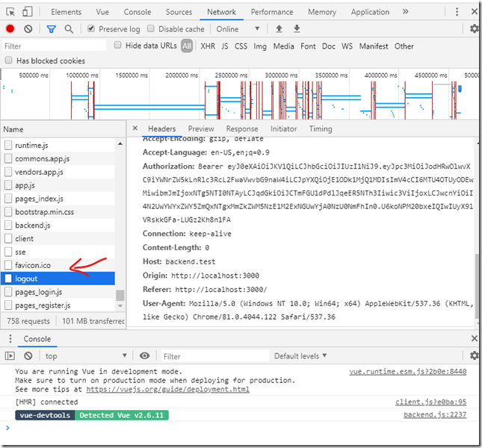Open the Initiator tab

[x=283, y=128]
